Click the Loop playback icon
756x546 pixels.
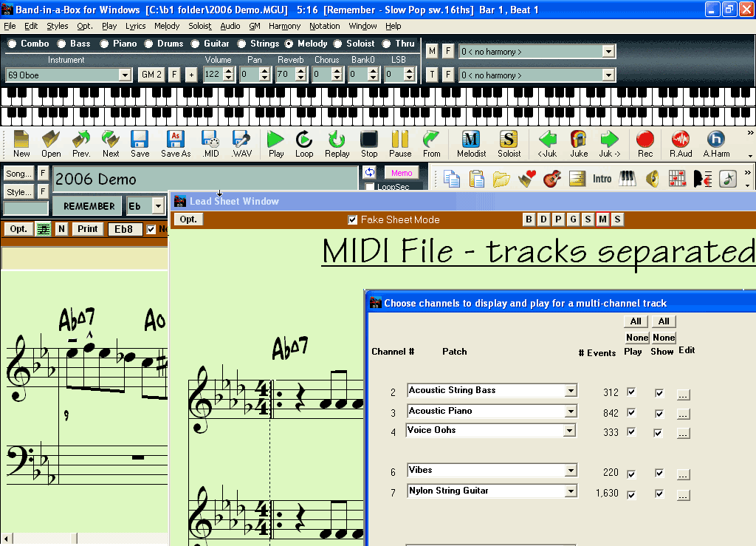pos(304,144)
